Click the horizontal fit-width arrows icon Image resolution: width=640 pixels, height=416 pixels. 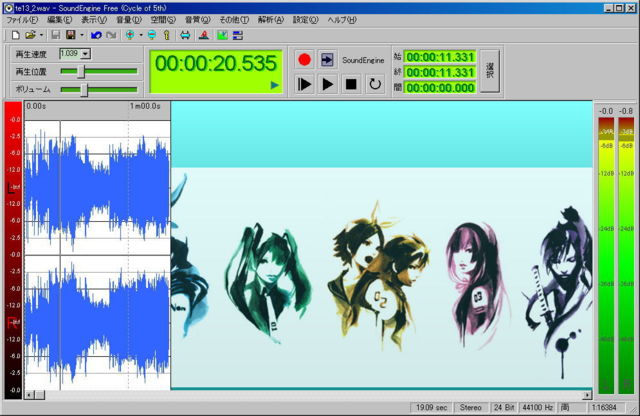tap(185, 35)
